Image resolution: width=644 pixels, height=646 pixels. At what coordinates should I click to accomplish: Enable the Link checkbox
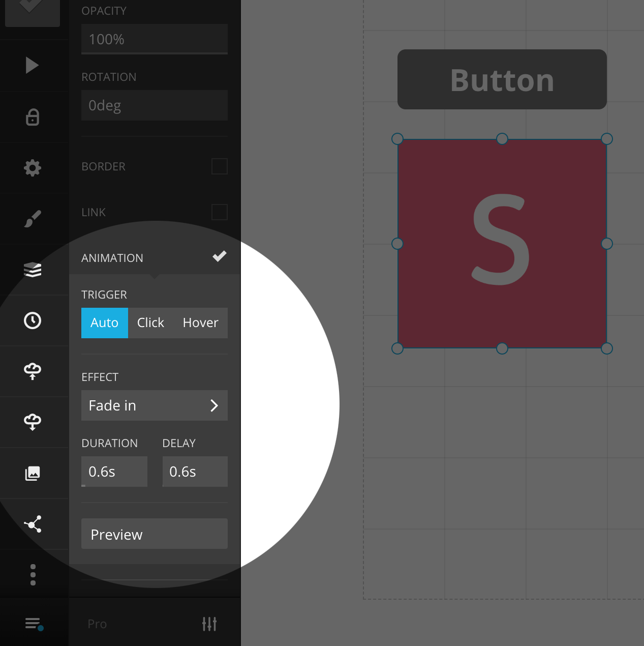(x=219, y=212)
